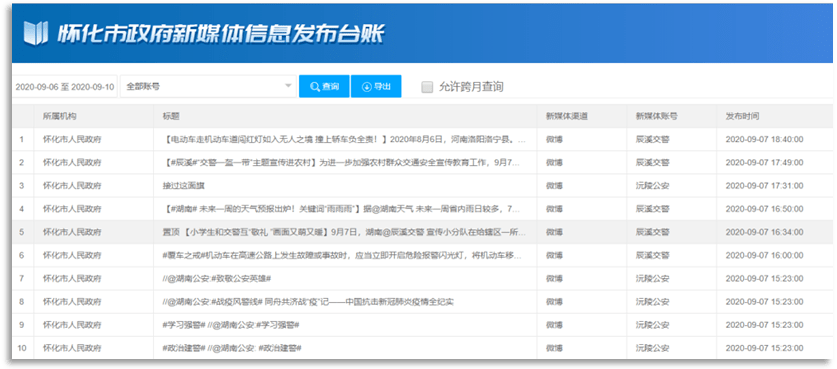This screenshot has width=837, height=369.
Task: Select row 1 title about 电动车走机动车道
Action: 344,139
